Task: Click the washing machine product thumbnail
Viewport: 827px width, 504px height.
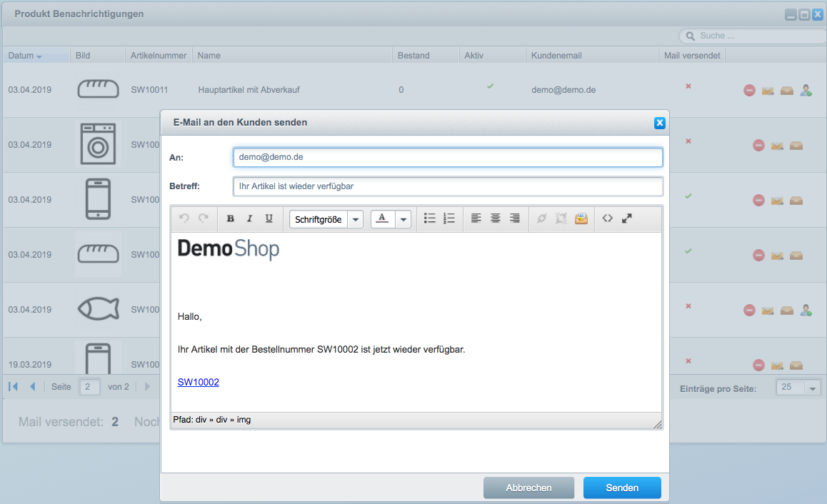Action: 98,144
